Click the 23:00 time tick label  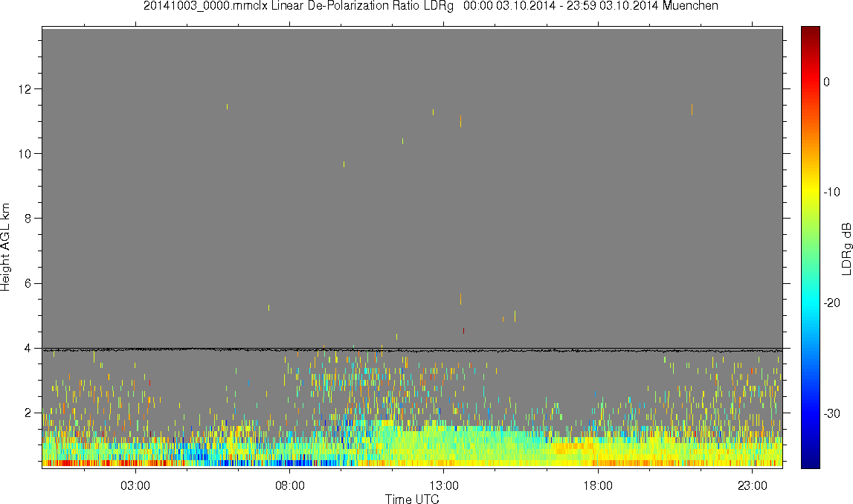[753, 485]
